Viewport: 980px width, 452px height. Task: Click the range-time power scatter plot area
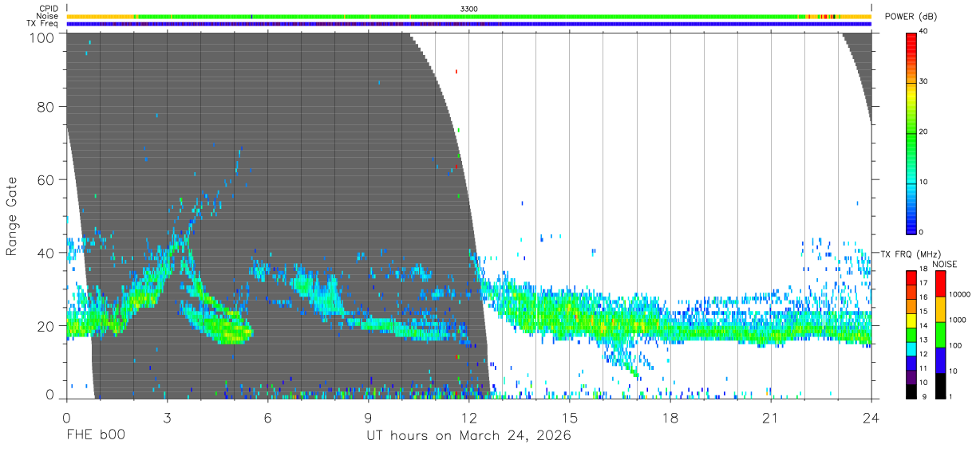tap(469, 215)
